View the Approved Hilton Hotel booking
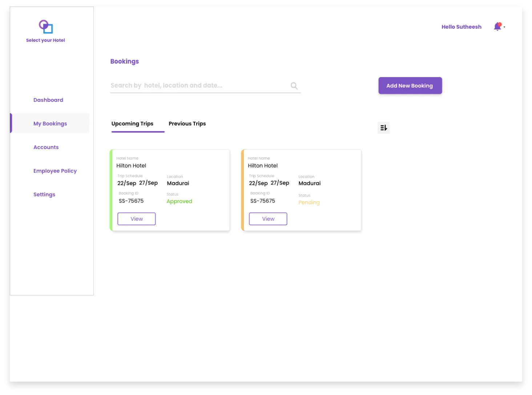This screenshot has width=532, height=395. pyautogui.click(x=137, y=219)
